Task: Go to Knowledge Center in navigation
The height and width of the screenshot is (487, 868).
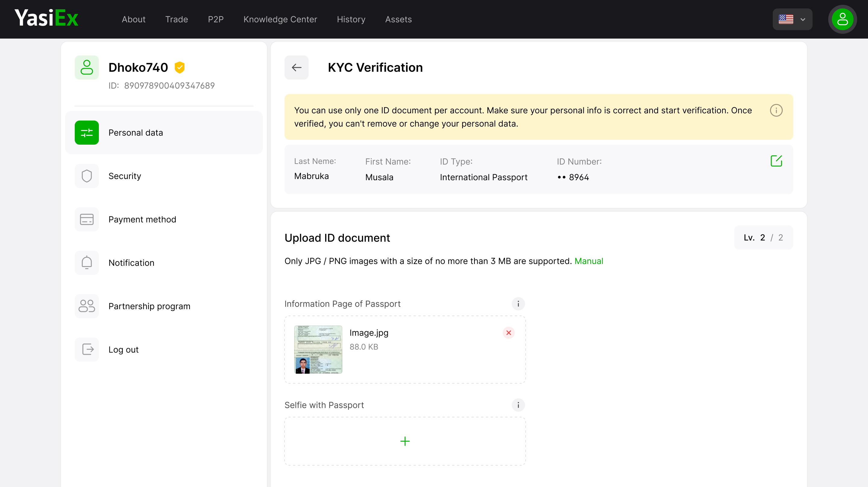Action: [280, 19]
